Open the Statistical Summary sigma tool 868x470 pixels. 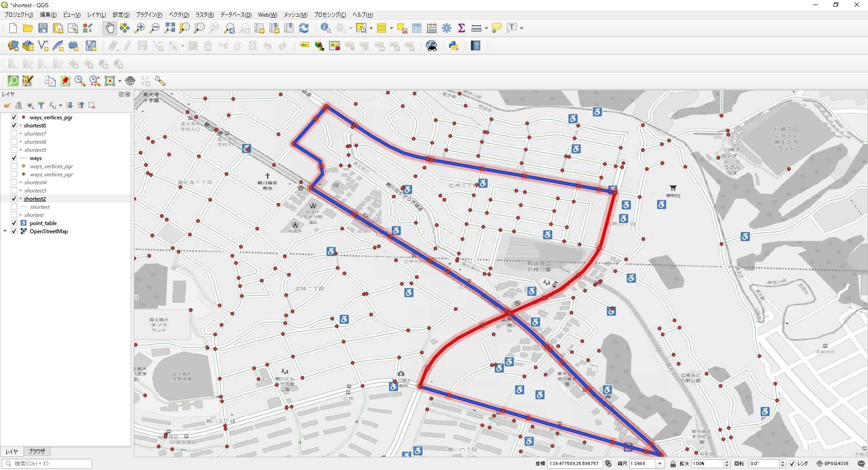pos(462,28)
